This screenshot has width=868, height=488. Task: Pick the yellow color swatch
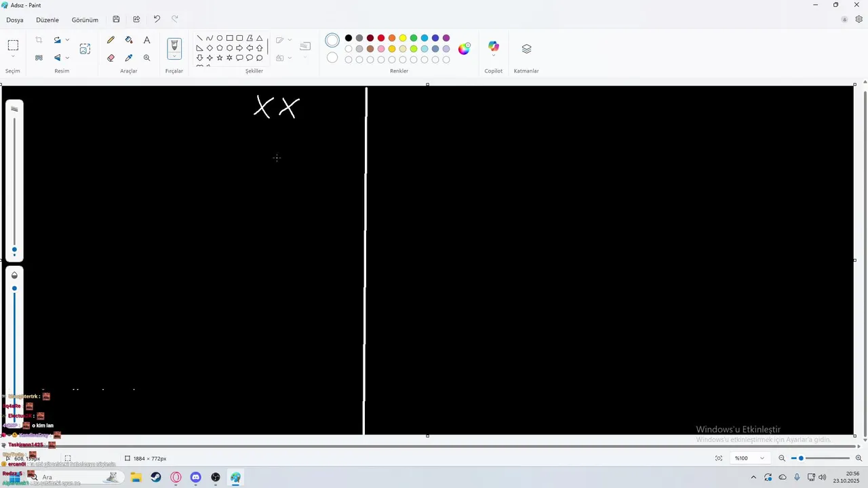pos(403,38)
